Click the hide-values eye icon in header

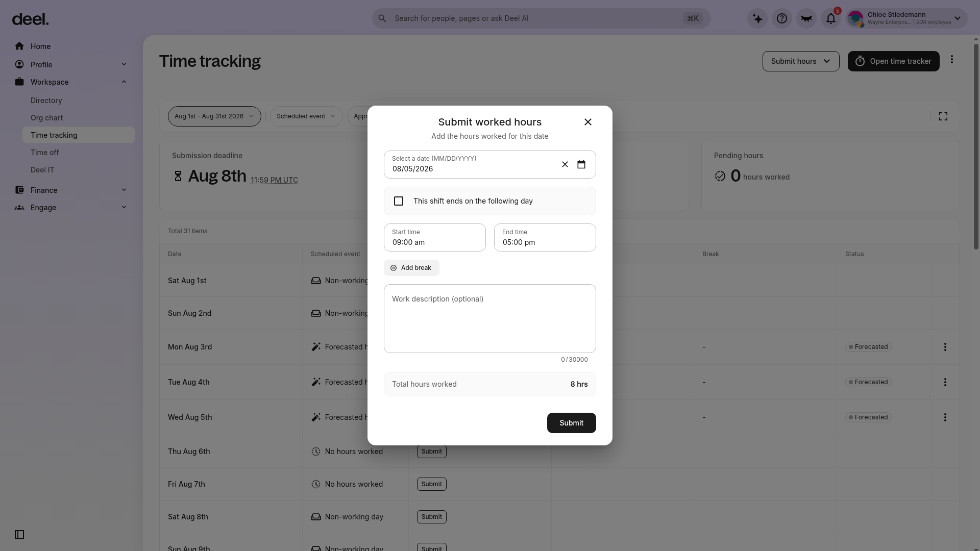pyautogui.click(x=806, y=18)
